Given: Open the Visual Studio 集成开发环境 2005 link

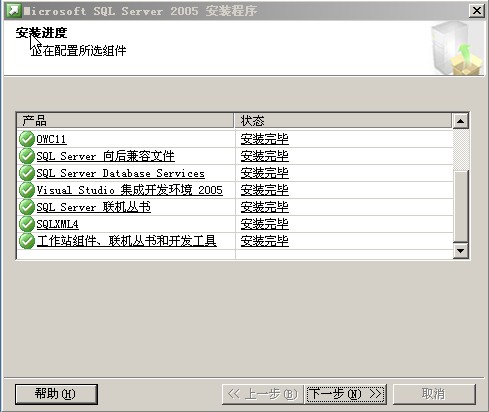Looking at the screenshot, I should click(129, 190).
